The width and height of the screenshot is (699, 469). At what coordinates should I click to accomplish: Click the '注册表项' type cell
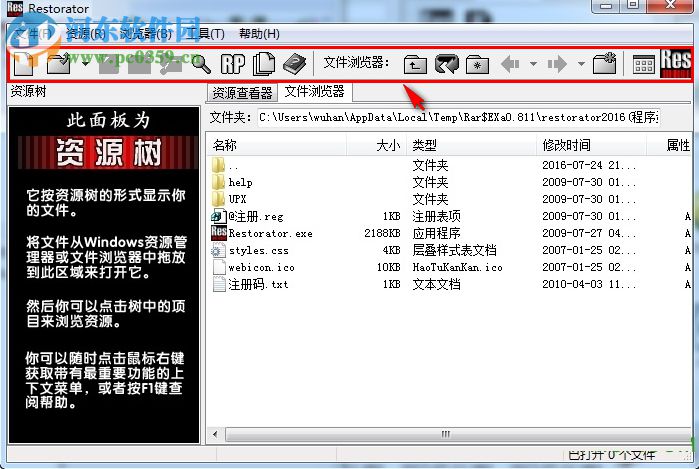[436, 216]
